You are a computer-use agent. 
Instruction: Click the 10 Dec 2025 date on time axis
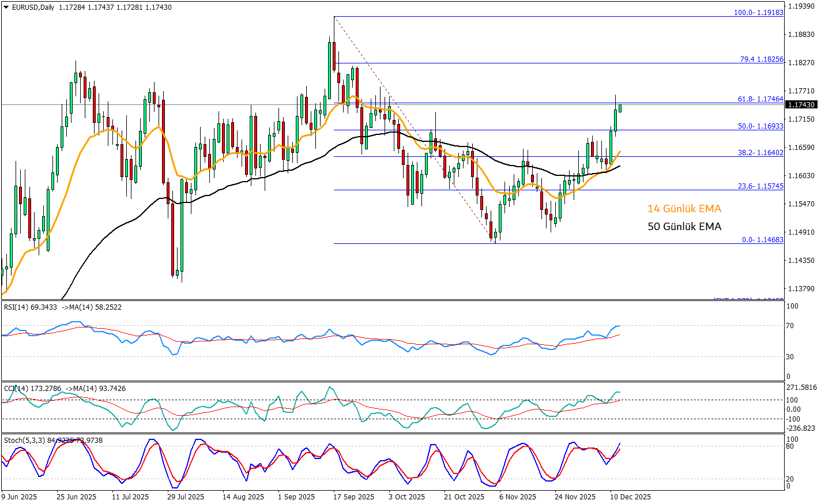tap(630, 497)
